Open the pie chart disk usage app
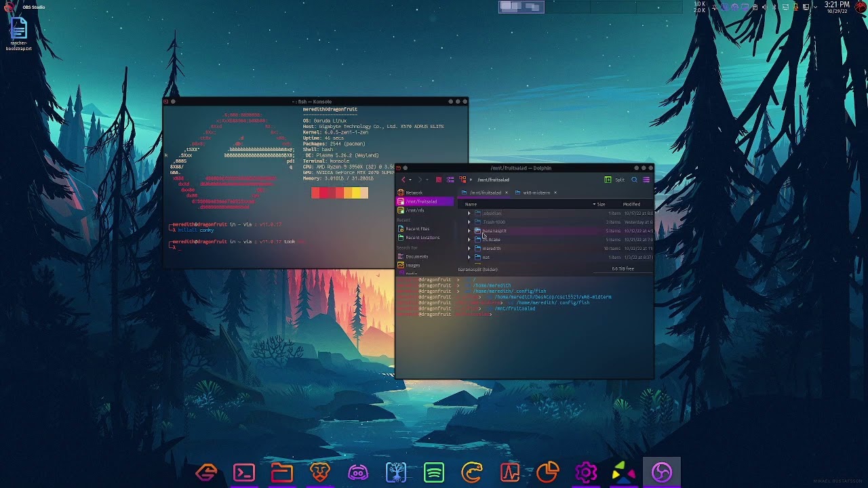This screenshot has width=868, height=488. point(548,472)
